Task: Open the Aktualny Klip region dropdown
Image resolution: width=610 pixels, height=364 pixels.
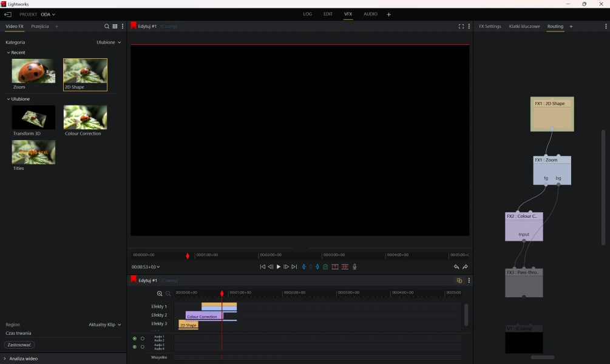Action: coord(104,325)
